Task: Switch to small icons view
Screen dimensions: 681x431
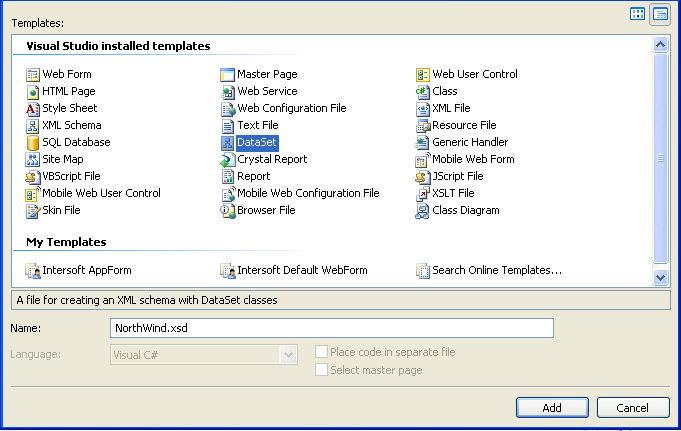Action: (x=660, y=14)
